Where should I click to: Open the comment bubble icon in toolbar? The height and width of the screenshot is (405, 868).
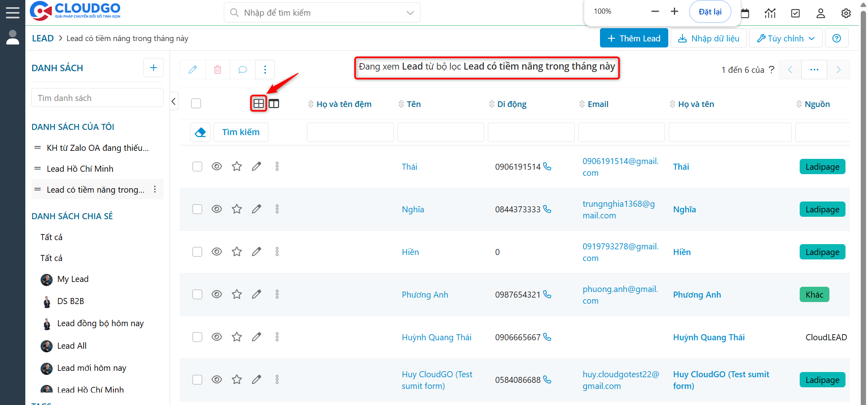(242, 70)
